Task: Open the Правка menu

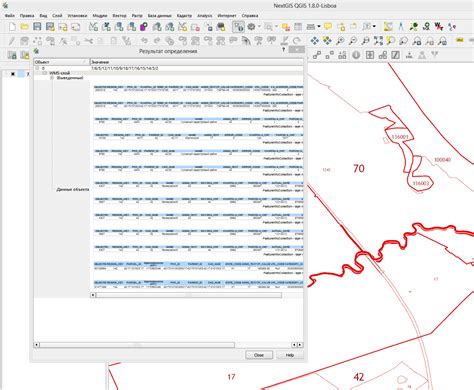Action: (27, 16)
